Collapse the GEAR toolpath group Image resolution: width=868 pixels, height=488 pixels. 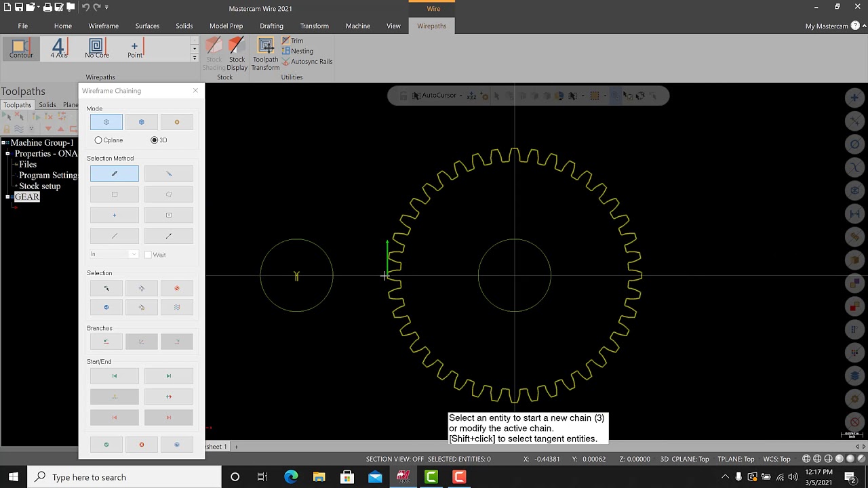[8, 197]
